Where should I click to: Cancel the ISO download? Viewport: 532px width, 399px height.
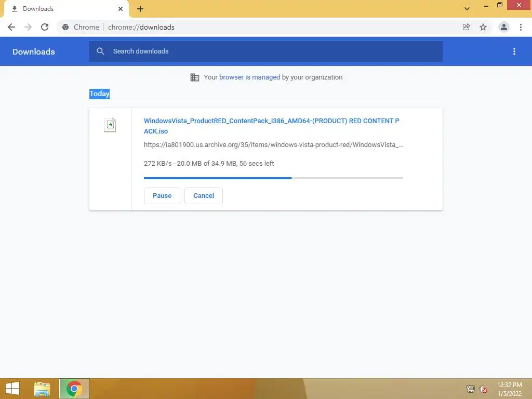point(204,196)
